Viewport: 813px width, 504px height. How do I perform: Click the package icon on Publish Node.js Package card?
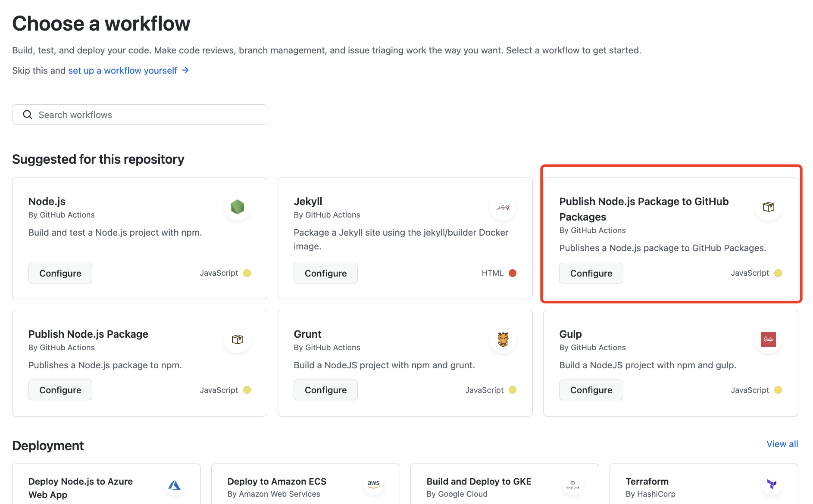point(238,339)
